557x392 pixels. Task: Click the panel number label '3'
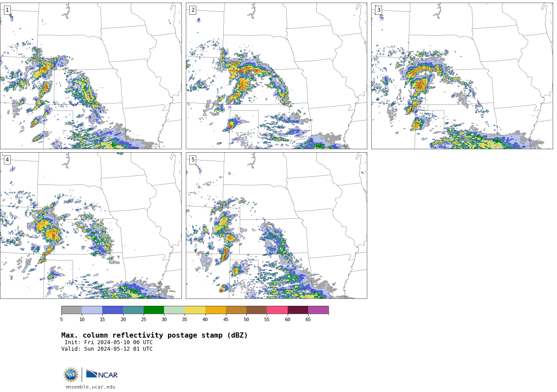(378, 10)
